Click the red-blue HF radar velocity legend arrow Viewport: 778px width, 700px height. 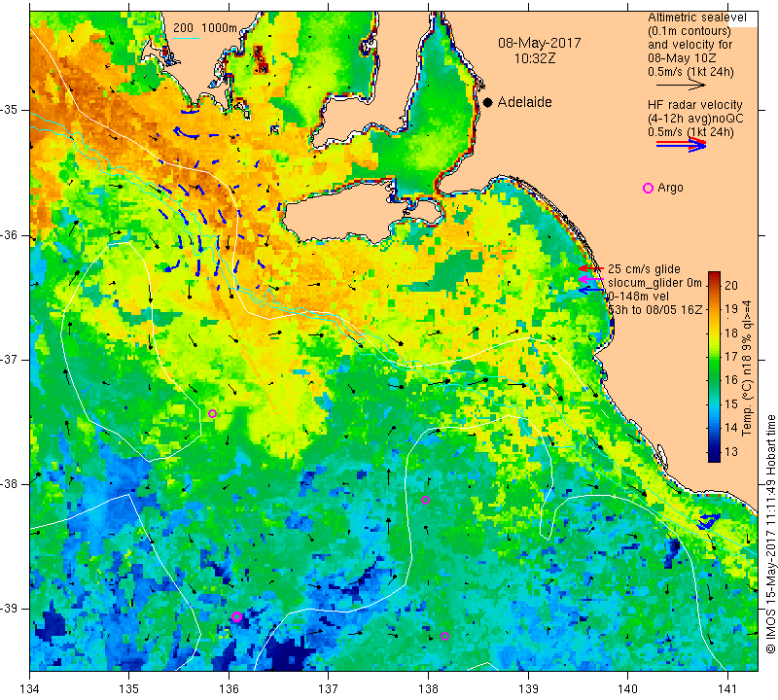pyautogui.click(x=681, y=145)
